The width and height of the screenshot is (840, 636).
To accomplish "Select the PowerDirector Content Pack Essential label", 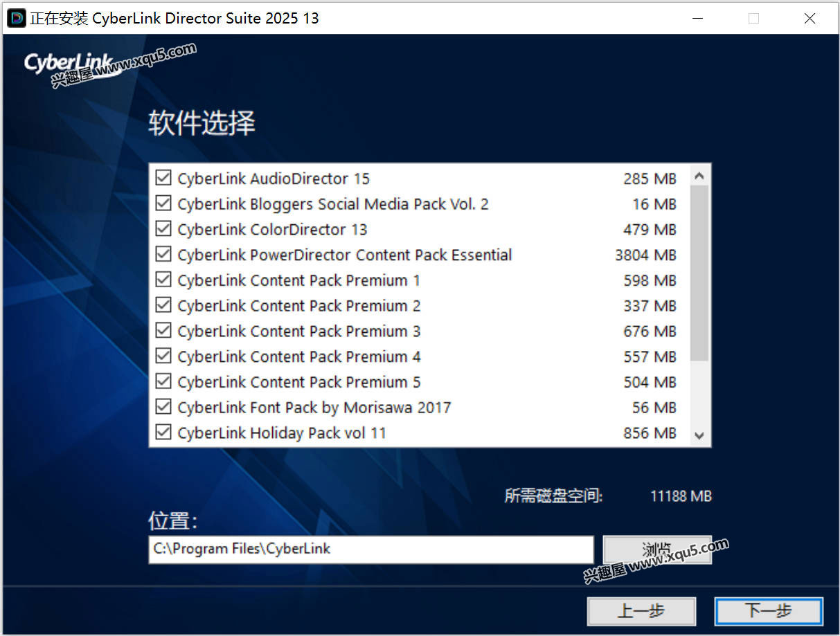I will tap(345, 255).
